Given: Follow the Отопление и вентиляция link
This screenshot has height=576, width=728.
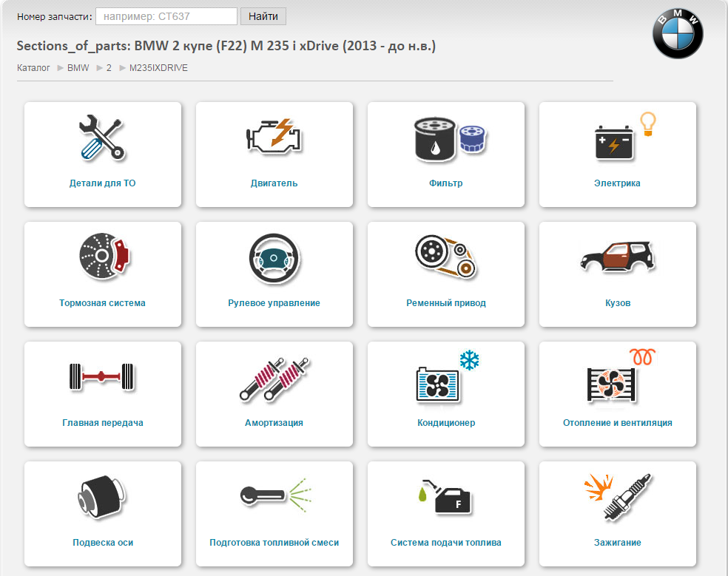Looking at the screenshot, I should pos(618,422).
